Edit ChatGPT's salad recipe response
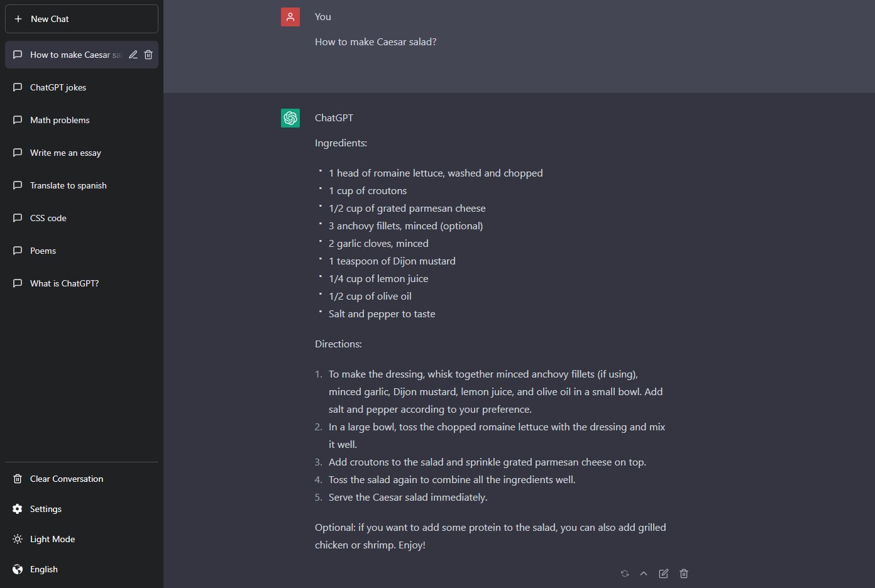 [x=663, y=574]
